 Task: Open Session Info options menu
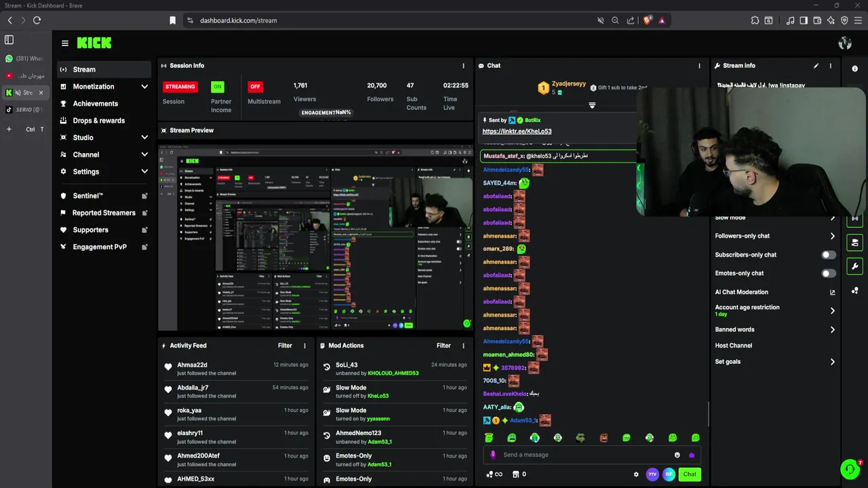coord(463,66)
